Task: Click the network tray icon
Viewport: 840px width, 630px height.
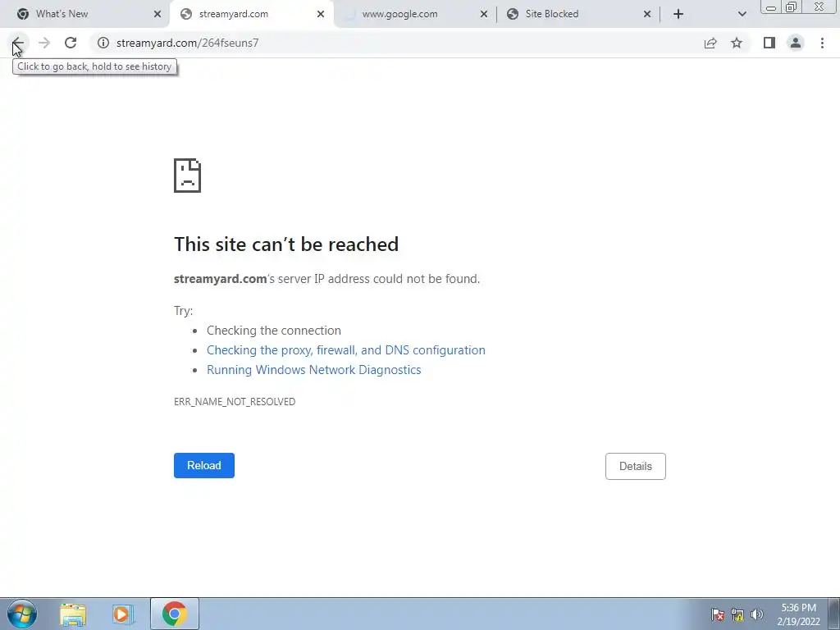Action: (x=737, y=614)
